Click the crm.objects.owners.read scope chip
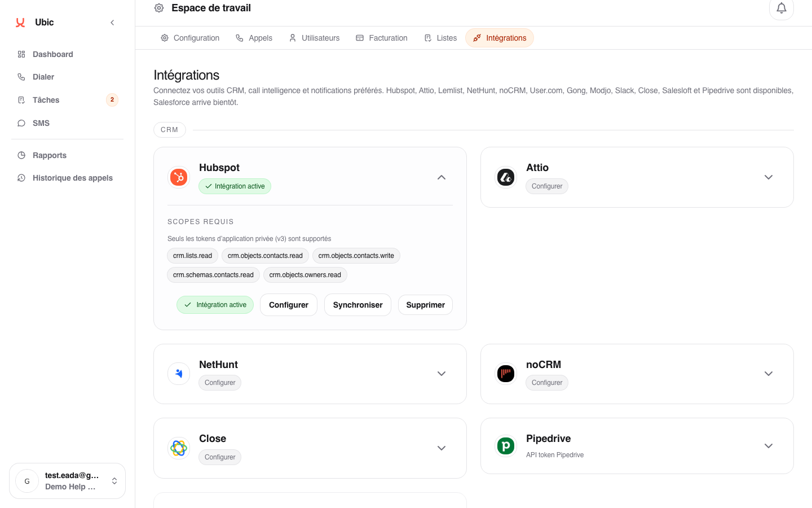Viewport: 812px width, 508px height. 305,275
